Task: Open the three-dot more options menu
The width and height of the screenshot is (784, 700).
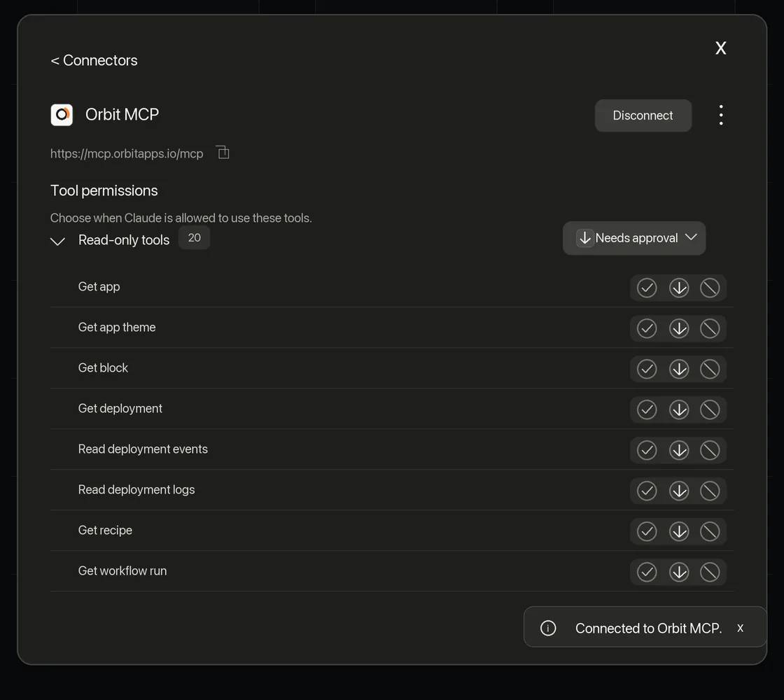Action: point(720,115)
